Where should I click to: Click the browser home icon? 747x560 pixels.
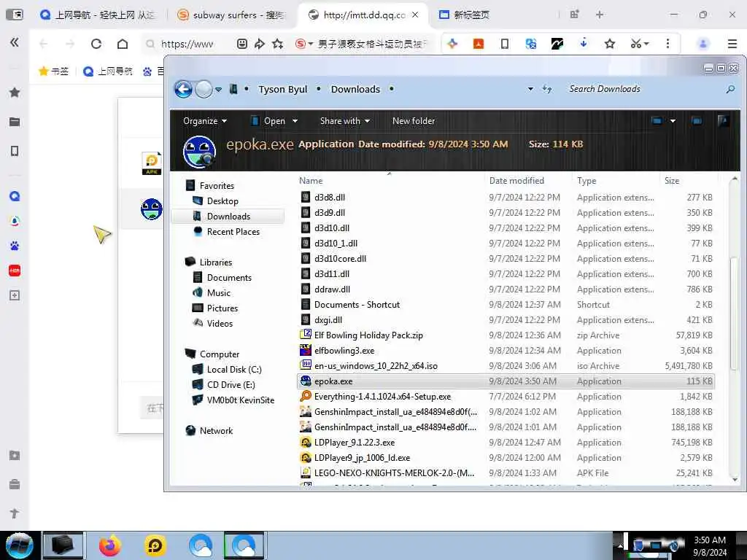[123, 44]
